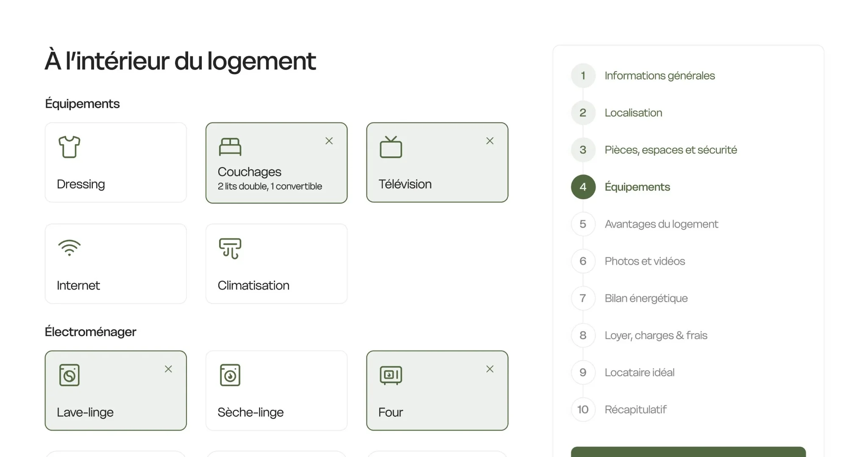Open Avantages du logement step
868x457 pixels.
coord(661,224)
